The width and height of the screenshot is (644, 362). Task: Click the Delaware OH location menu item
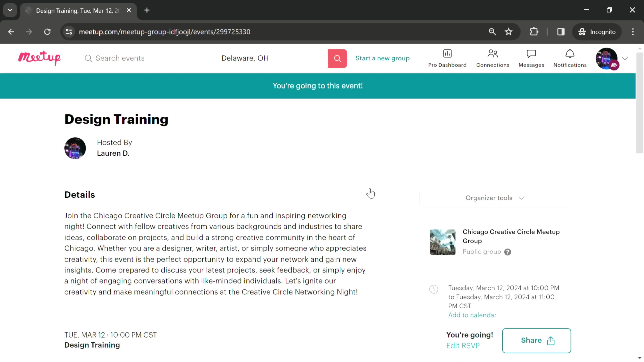(x=245, y=58)
